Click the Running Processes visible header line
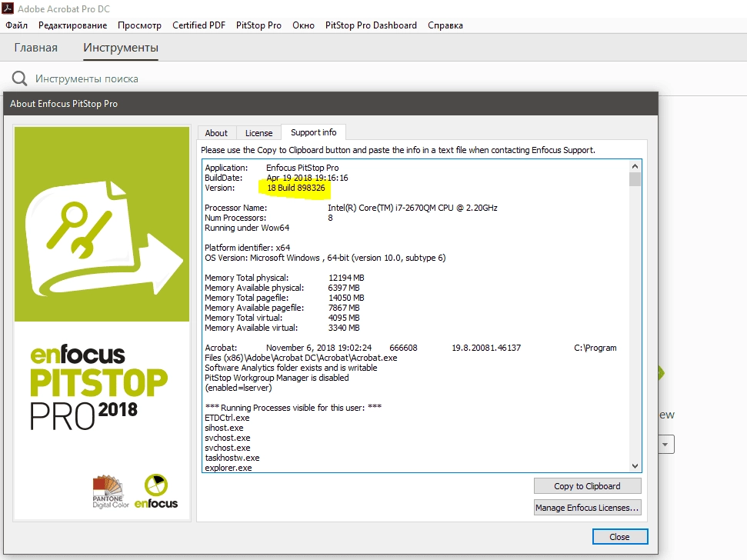Screen dimensions: 747x560 click(x=293, y=408)
